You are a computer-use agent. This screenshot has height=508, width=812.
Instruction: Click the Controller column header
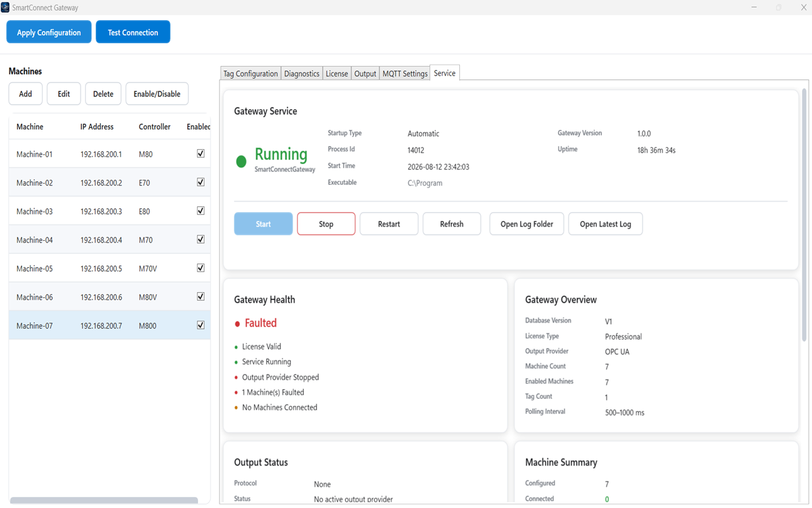point(155,127)
